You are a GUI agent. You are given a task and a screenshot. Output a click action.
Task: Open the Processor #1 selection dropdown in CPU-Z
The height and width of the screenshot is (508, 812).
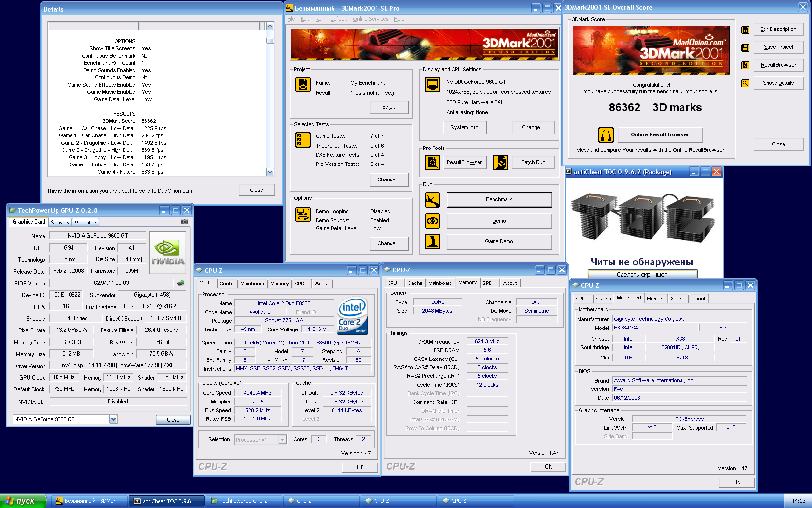282,440
